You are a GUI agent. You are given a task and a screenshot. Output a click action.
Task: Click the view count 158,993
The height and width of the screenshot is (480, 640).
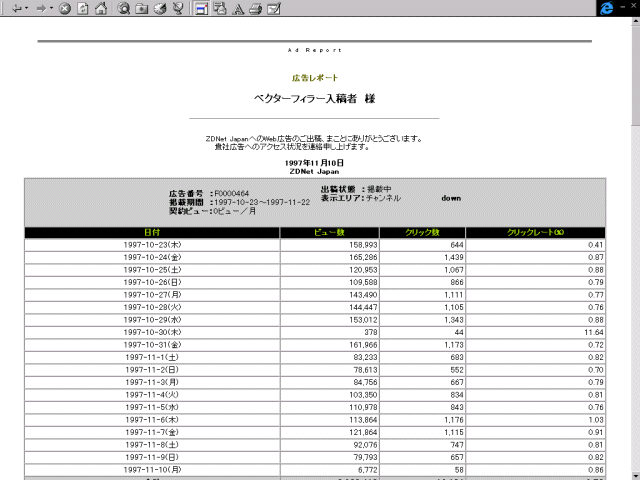[x=363, y=245]
